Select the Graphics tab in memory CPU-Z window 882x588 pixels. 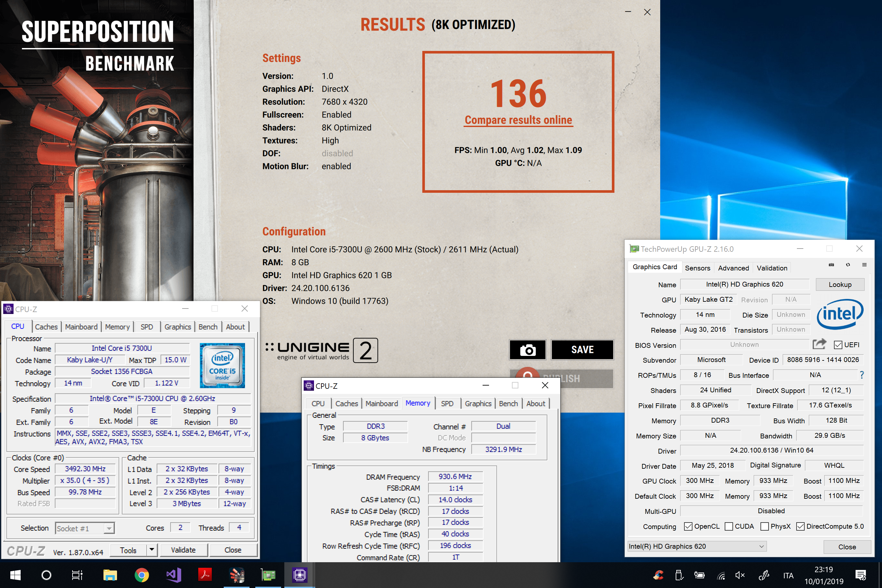click(x=478, y=404)
